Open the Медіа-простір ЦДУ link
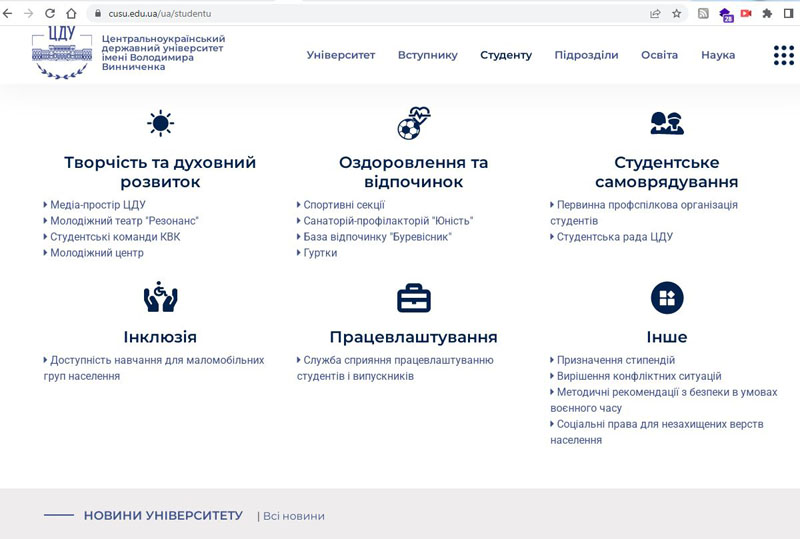 [x=98, y=205]
